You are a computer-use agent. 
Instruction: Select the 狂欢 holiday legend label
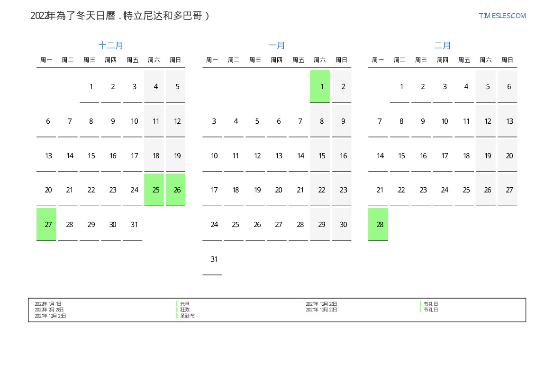click(185, 310)
